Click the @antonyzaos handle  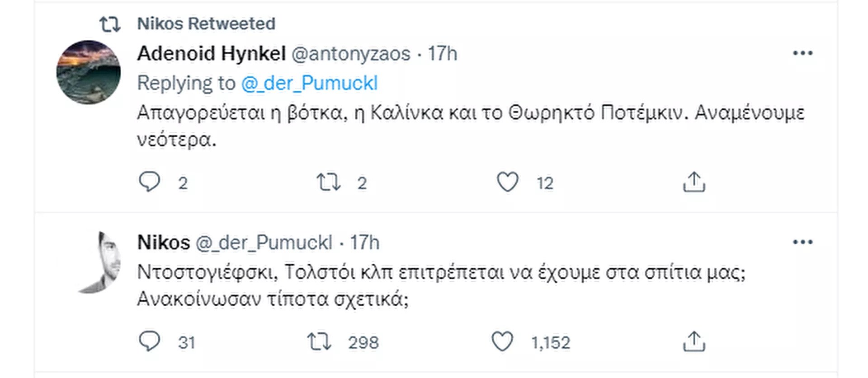[351, 54]
